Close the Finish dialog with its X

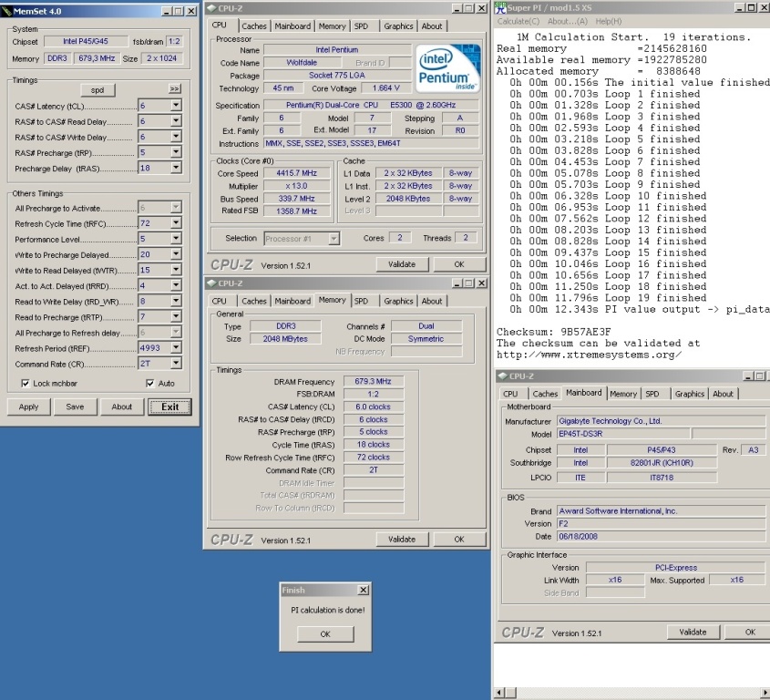363,590
